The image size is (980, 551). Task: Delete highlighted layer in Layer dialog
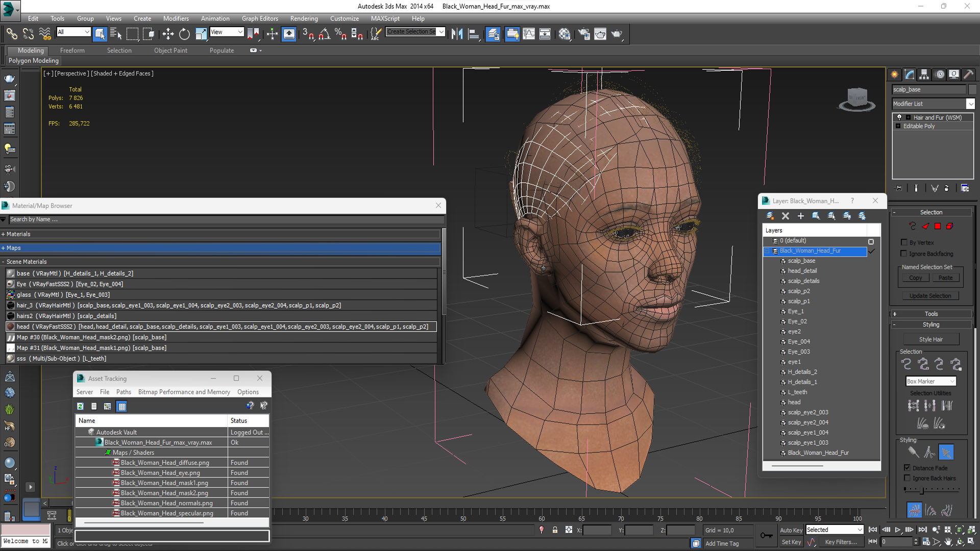pos(786,216)
